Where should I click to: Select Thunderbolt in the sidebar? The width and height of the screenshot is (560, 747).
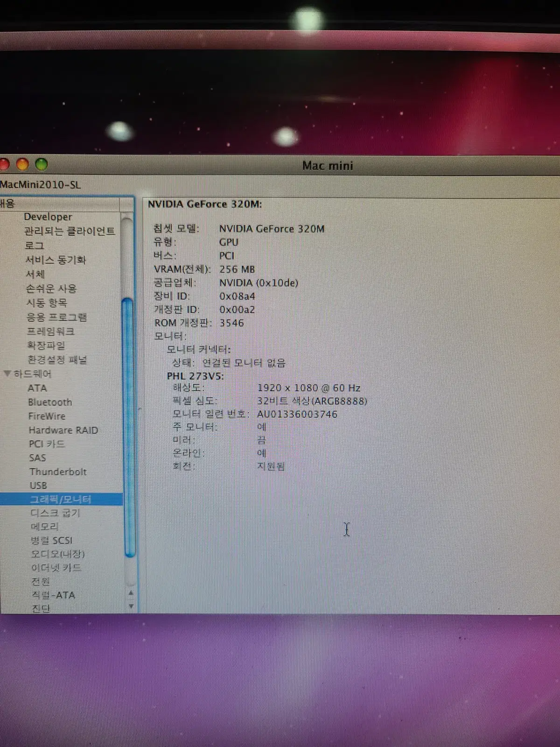pos(58,472)
